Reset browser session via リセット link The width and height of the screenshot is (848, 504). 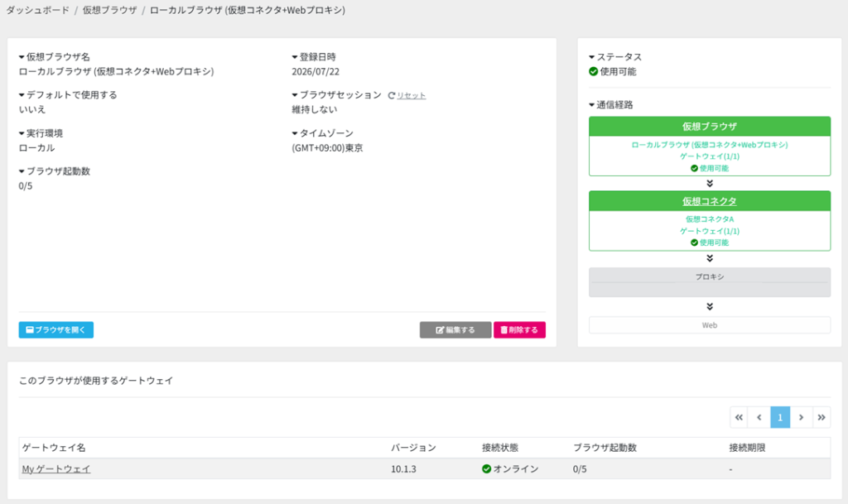[x=412, y=96]
